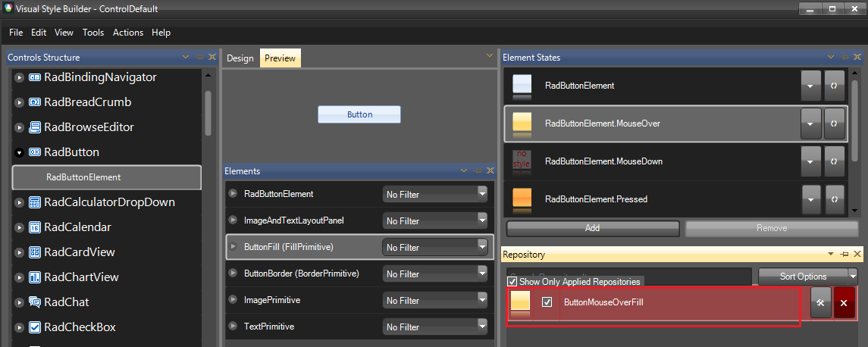Click the RadBreadCrumb control icon
This screenshot has width=868, height=347.
click(x=35, y=102)
